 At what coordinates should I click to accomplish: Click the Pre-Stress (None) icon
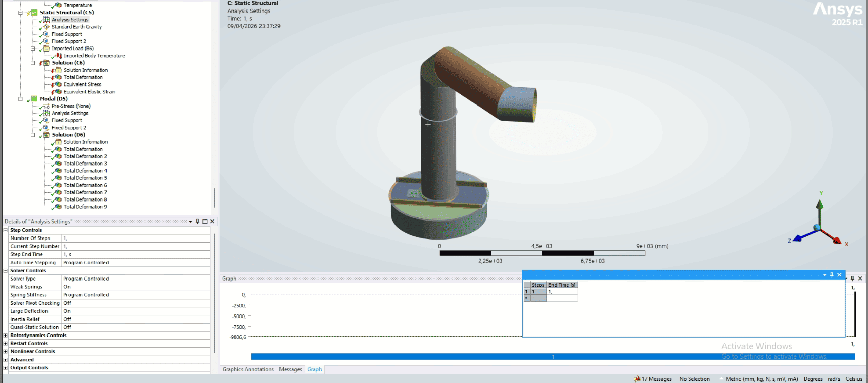[46, 106]
